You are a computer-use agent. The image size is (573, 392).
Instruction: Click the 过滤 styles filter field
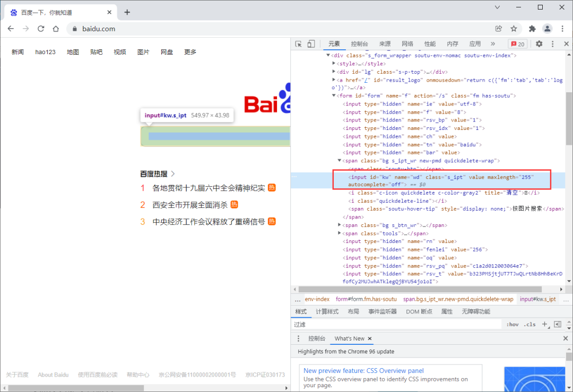click(396, 325)
